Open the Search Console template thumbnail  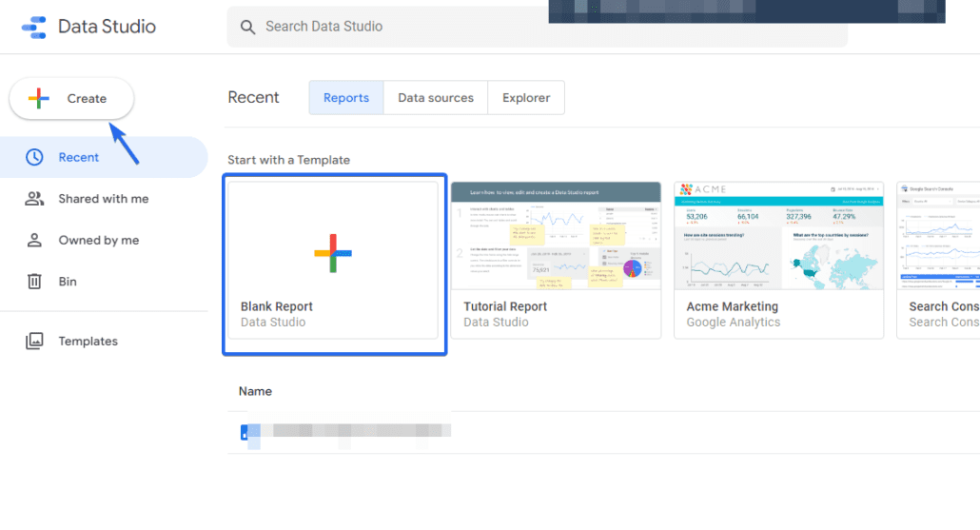point(938,236)
